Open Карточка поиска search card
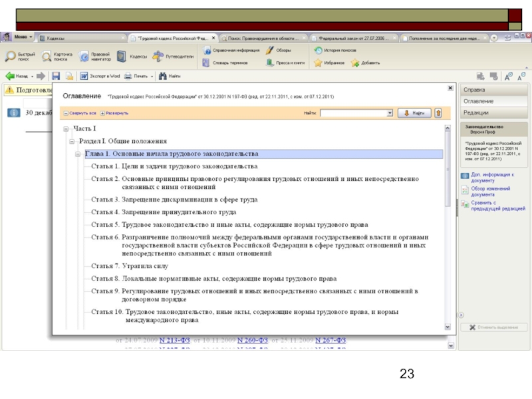This screenshot has width=532, height=399. click(x=57, y=57)
